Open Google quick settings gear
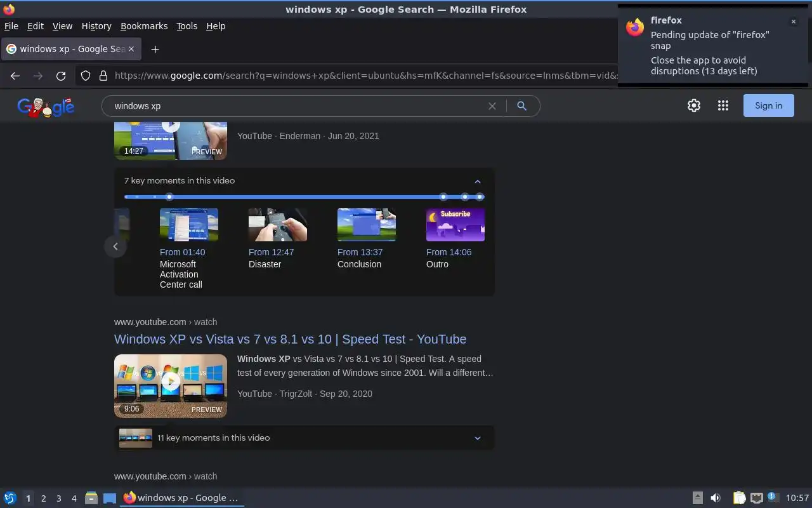 click(694, 105)
